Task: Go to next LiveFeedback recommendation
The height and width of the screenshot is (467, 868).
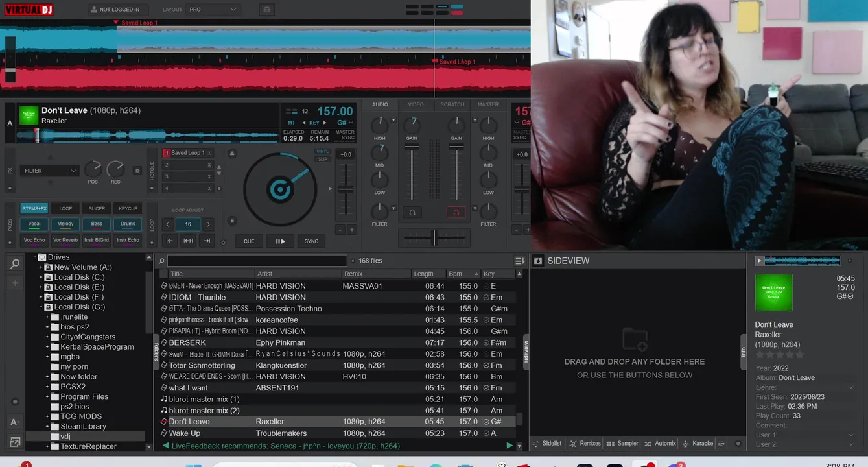Action: [x=510, y=446]
